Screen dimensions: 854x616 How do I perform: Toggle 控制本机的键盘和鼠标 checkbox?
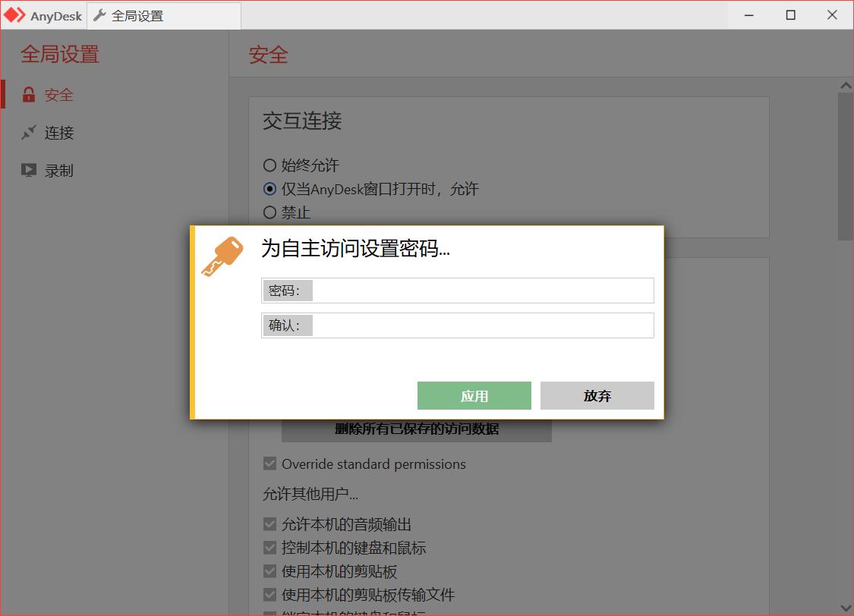[269, 547]
